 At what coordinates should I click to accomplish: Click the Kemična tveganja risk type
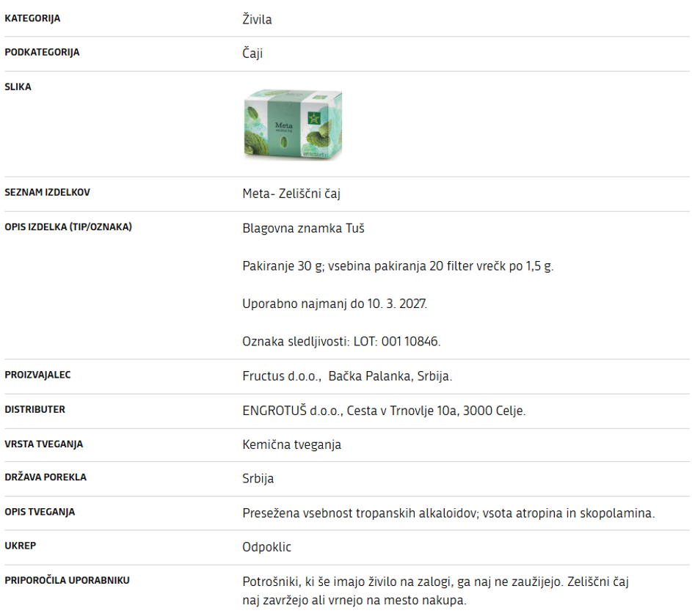coord(291,444)
